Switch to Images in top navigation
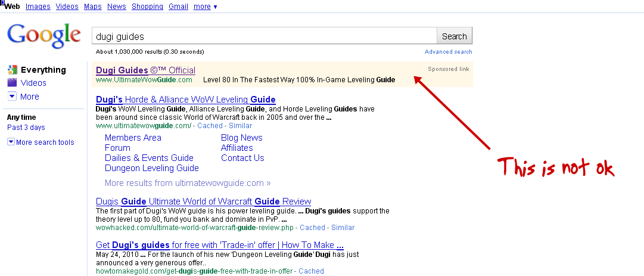The width and height of the screenshot is (644, 276). coord(38,7)
